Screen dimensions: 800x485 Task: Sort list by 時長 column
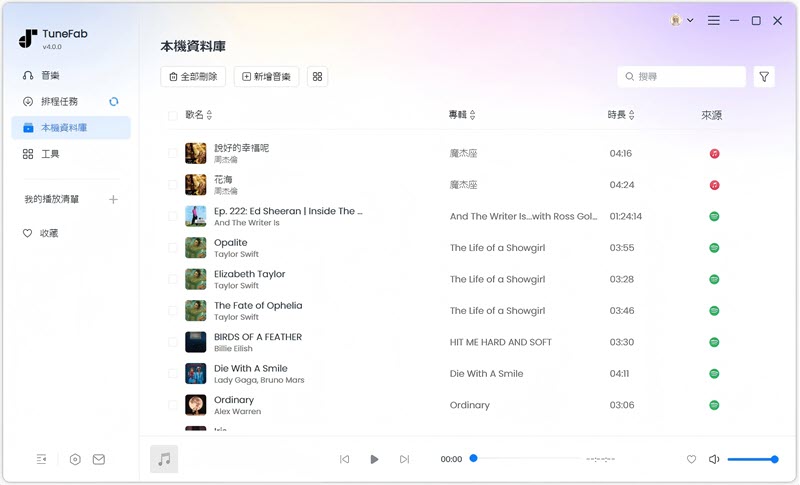point(621,115)
